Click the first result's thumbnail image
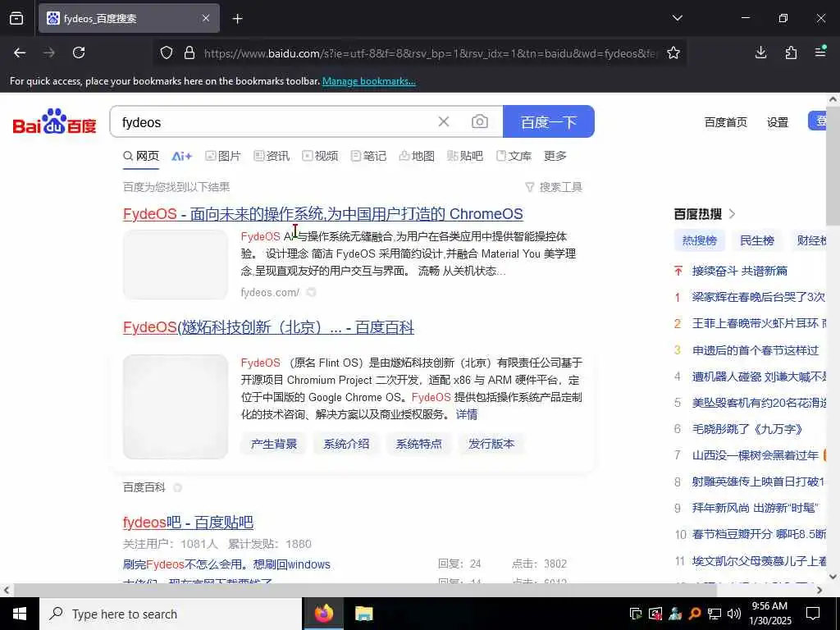The height and width of the screenshot is (630, 840). coord(176,265)
